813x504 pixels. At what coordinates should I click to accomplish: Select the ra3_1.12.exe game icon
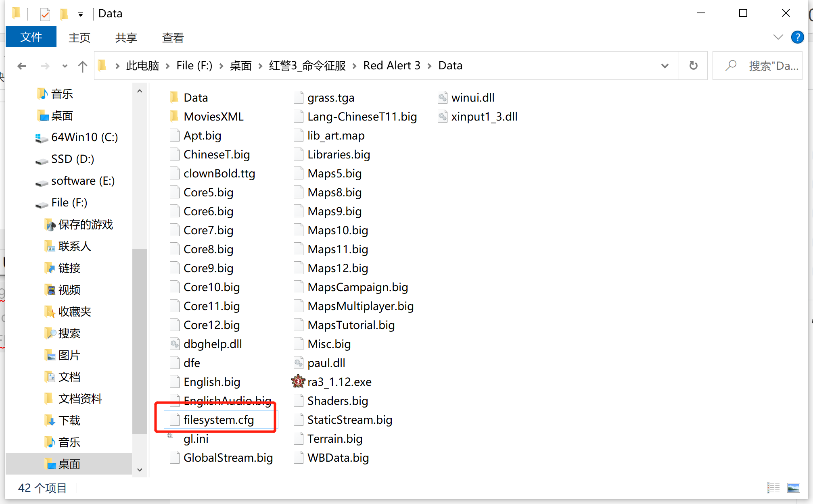[298, 381]
